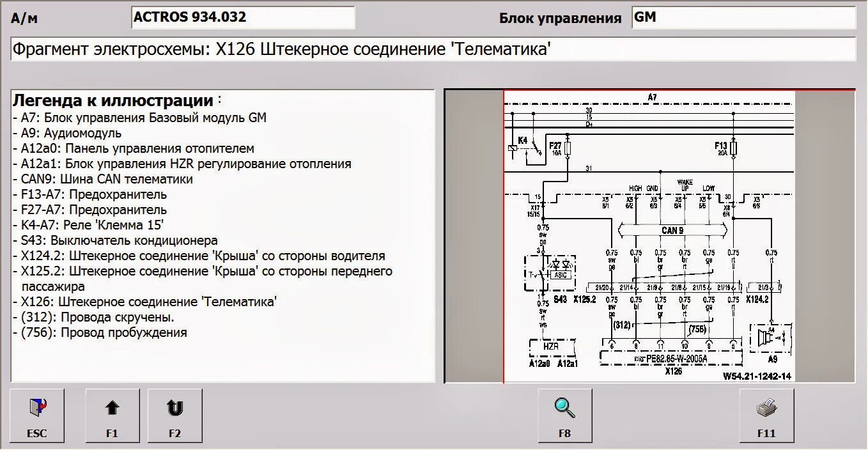Image resolution: width=868 pixels, height=450 pixels.
Task: Click the X126 connector label in diagram
Action: coord(673,371)
